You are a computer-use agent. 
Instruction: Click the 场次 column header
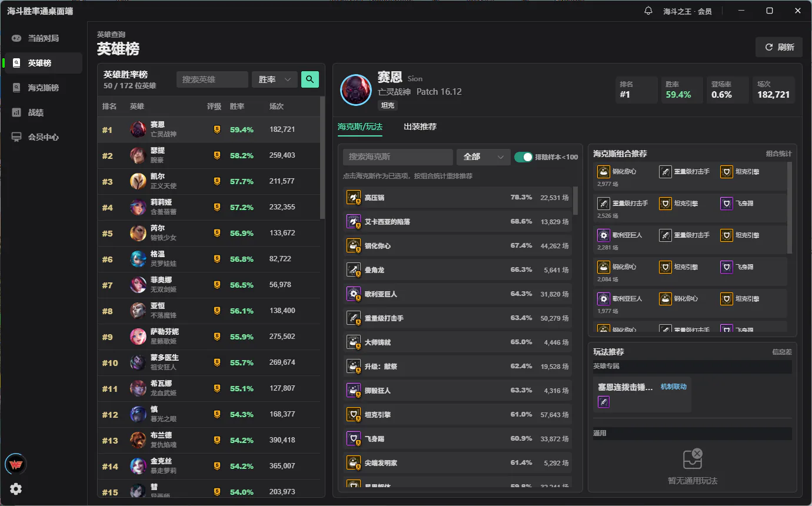[277, 106]
